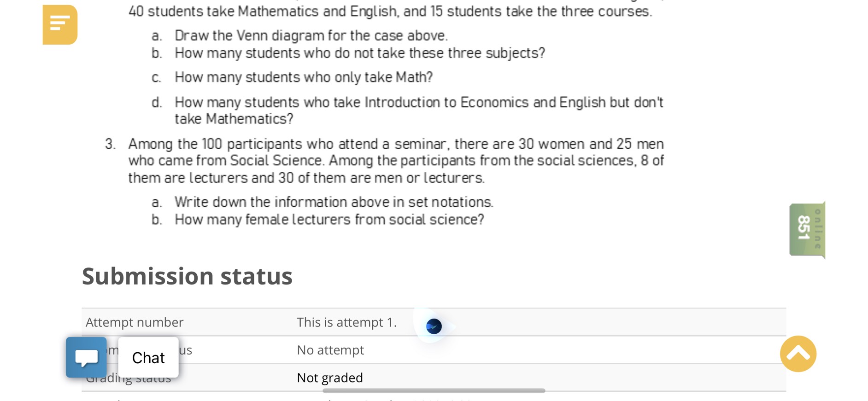Click the Not graded status cell
The image size is (868, 401).
coord(330,378)
